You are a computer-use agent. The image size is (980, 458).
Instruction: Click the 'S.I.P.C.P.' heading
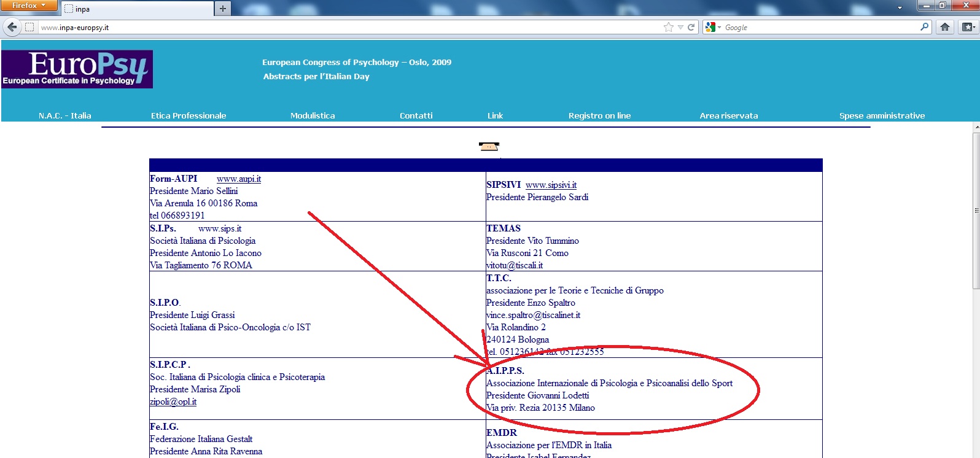pos(170,365)
